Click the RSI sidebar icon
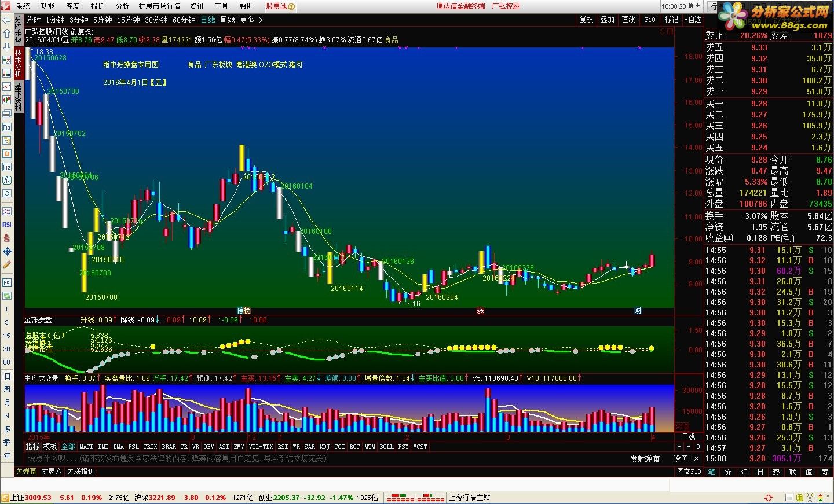 (7, 225)
